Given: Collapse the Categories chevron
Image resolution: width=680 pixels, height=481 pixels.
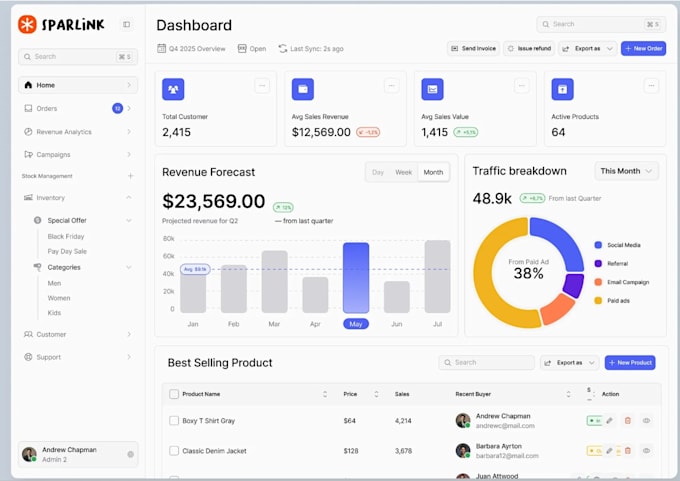Looking at the screenshot, I should (129, 267).
